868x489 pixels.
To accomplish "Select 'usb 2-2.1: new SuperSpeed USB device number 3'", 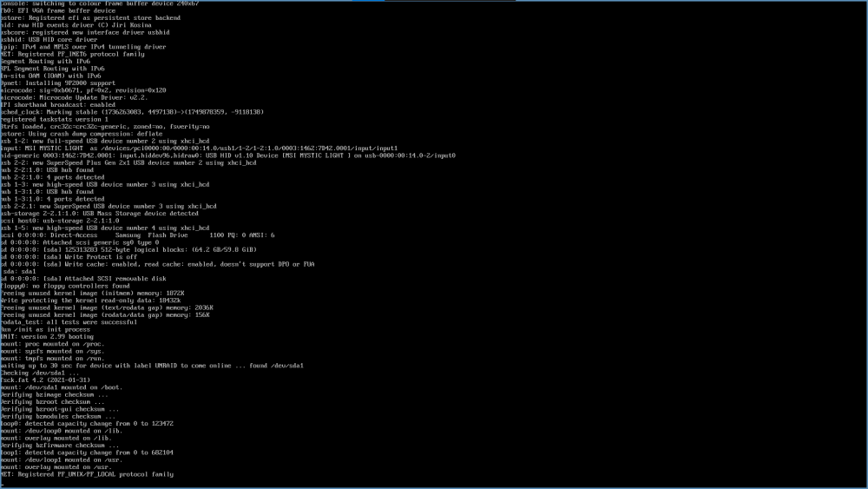I will click(x=108, y=206).
